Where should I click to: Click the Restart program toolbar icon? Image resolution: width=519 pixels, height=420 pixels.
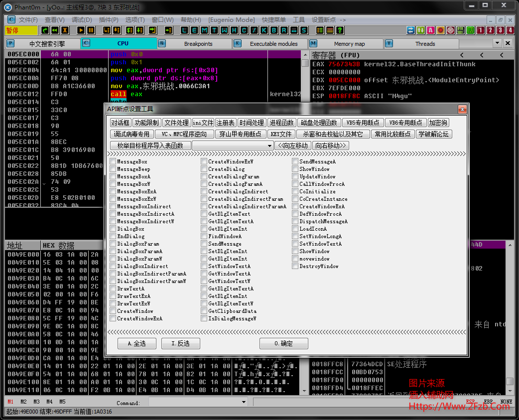tap(55, 30)
